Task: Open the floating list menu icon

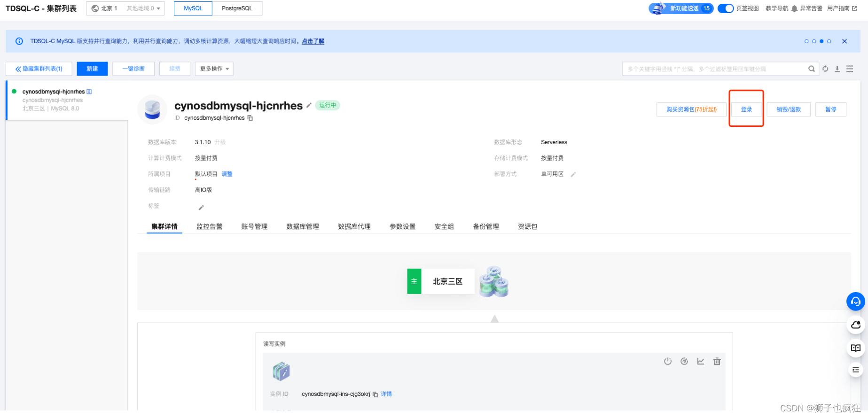Action: [856, 370]
